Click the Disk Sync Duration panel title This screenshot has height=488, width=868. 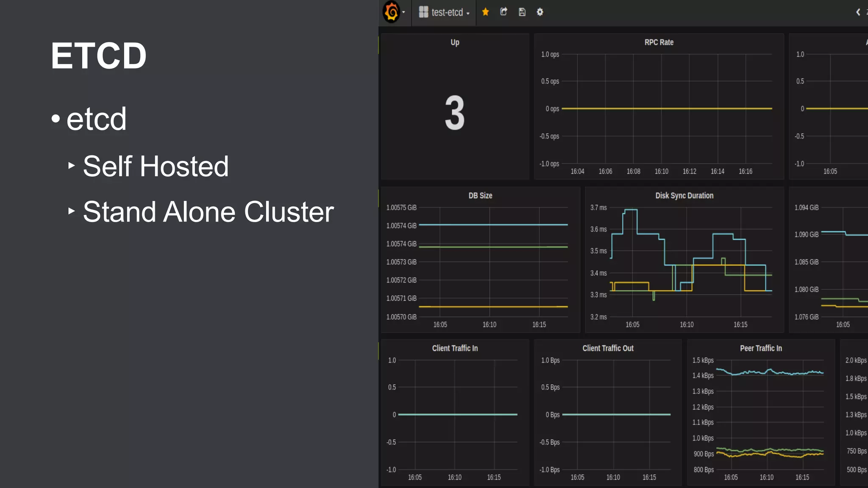pyautogui.click(x=684, y=196)
